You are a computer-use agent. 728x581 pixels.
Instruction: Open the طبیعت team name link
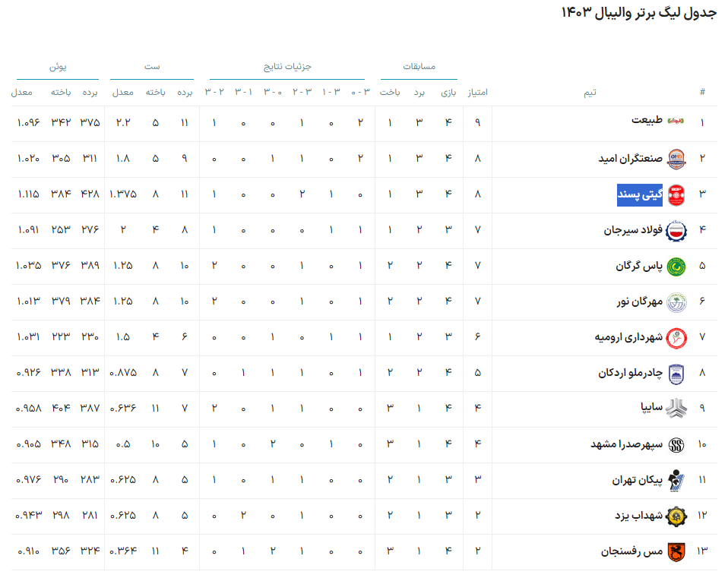pyautogui.click(x=647, y=121)
